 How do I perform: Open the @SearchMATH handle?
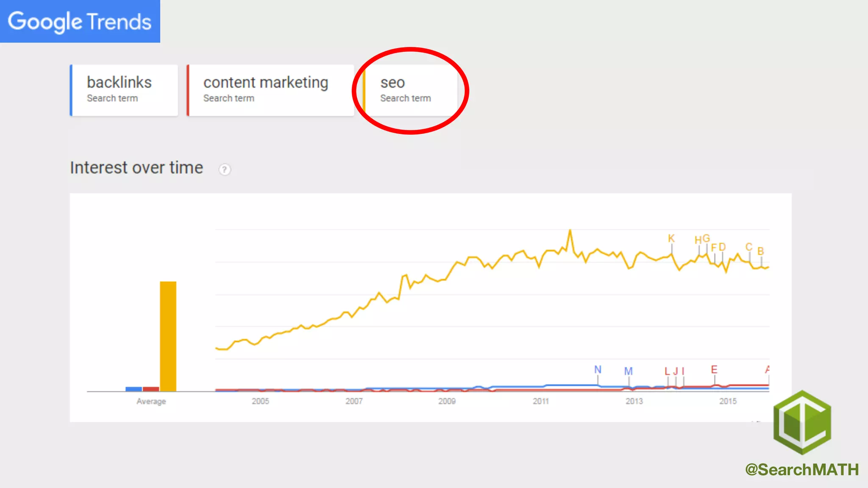(x=801, y=469)
